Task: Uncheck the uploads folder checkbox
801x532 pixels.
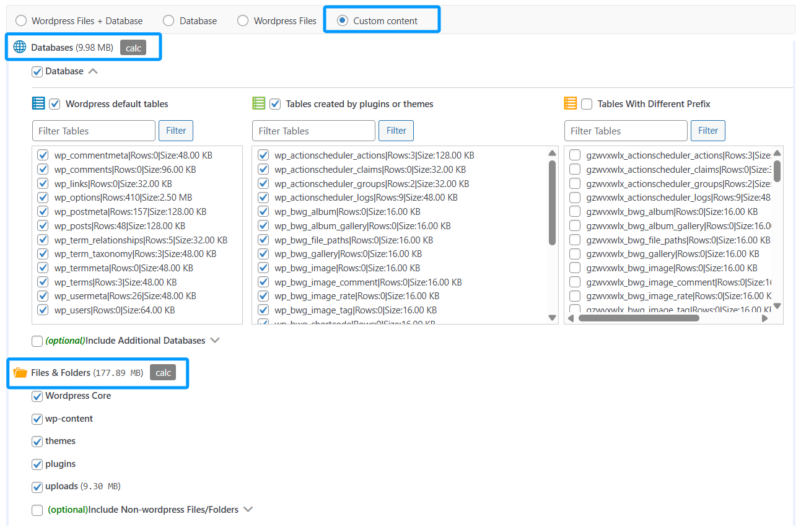Action: point(37,487)
